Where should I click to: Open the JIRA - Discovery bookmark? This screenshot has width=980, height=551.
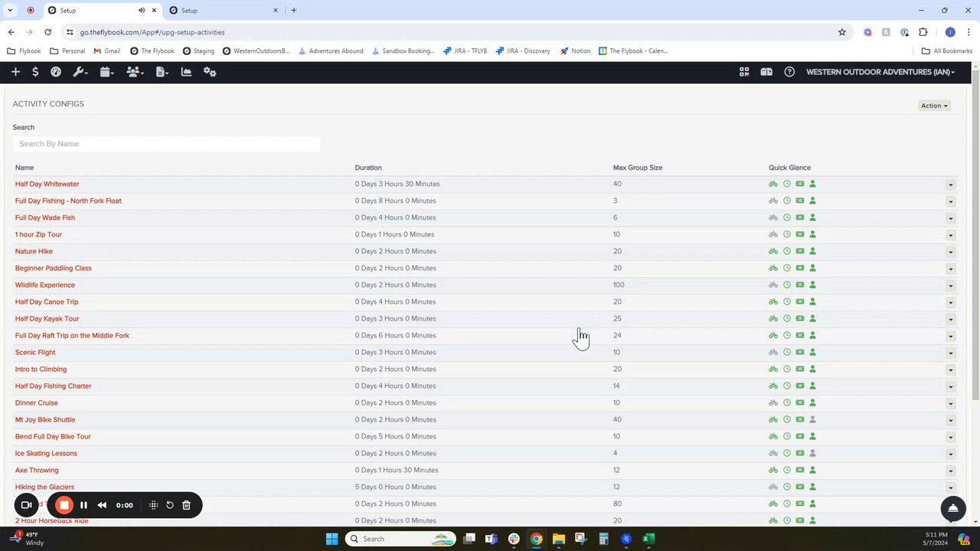point(523,51)
